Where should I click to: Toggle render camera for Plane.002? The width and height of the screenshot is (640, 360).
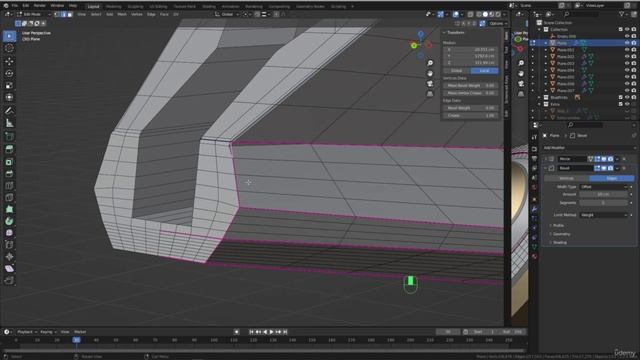(633, 57)
